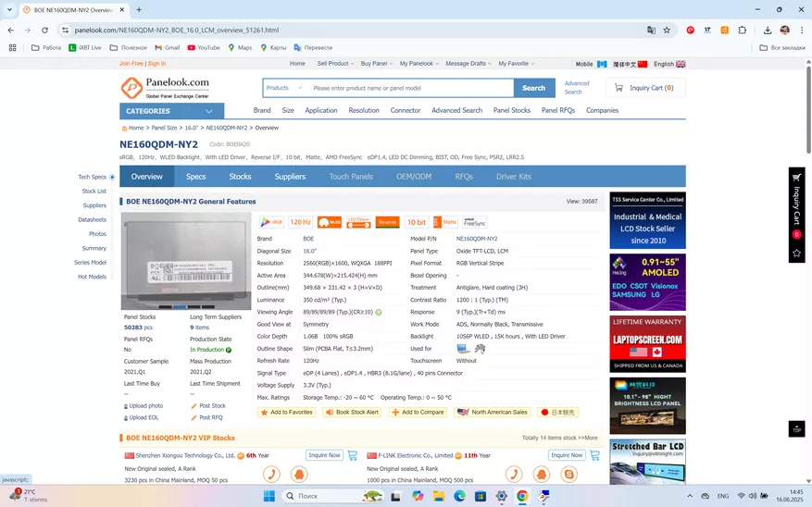Click the 120 Hz feature badge

(x=300, y=222)
